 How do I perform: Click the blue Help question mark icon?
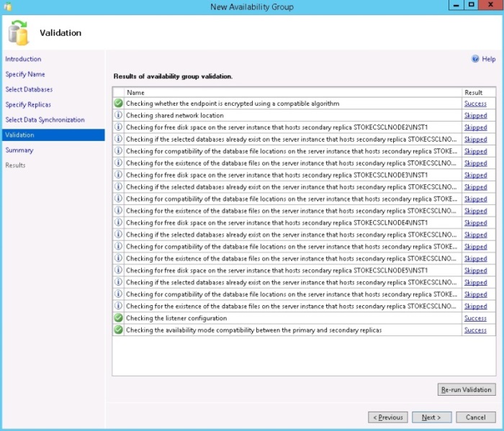475,59
